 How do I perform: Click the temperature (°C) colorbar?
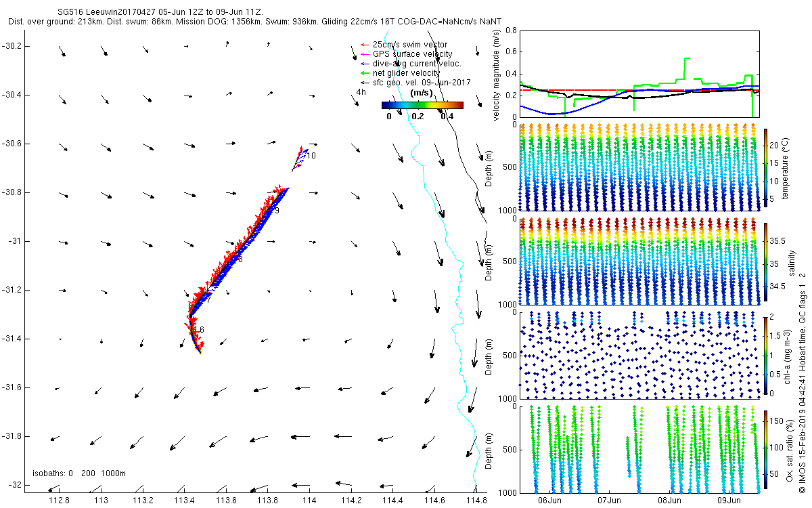point(766,167)
